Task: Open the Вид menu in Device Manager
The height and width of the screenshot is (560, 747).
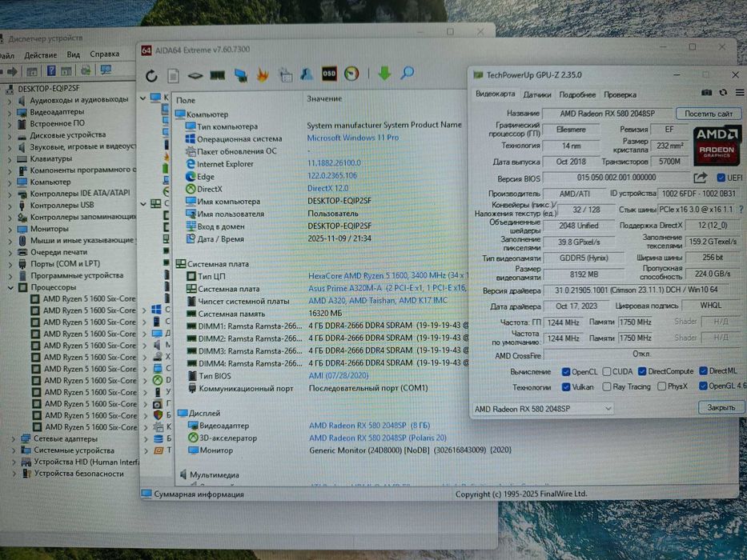Action: [x=74, y=54]
